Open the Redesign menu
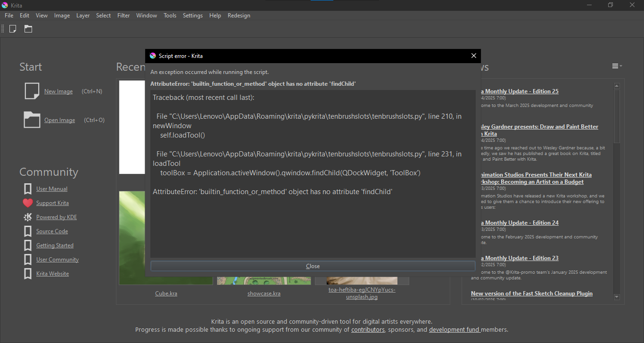644x343 pixels. (239, 16)
